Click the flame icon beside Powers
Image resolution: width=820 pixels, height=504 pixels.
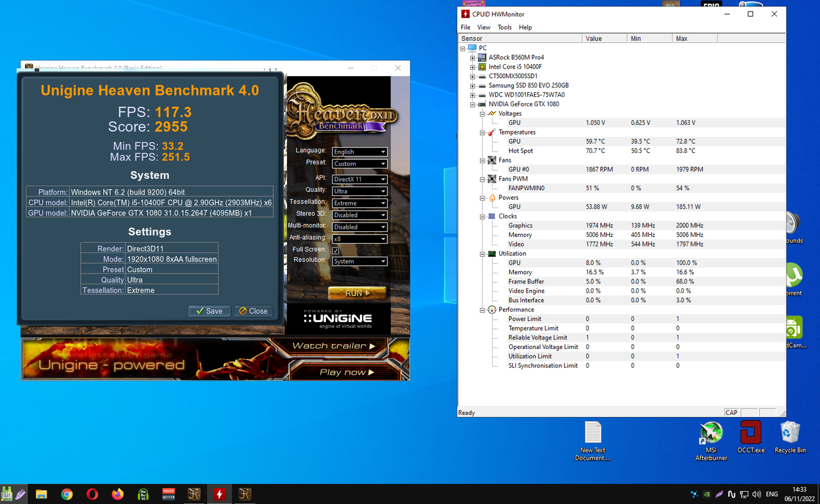pyautogui.click(x=492, y=198)
